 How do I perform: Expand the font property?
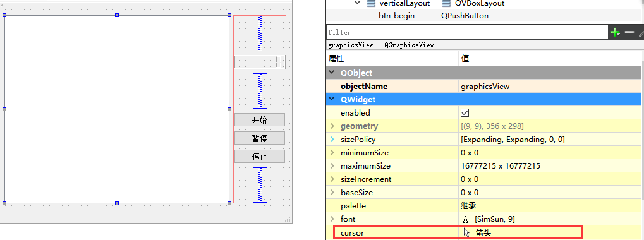(332, 219)
